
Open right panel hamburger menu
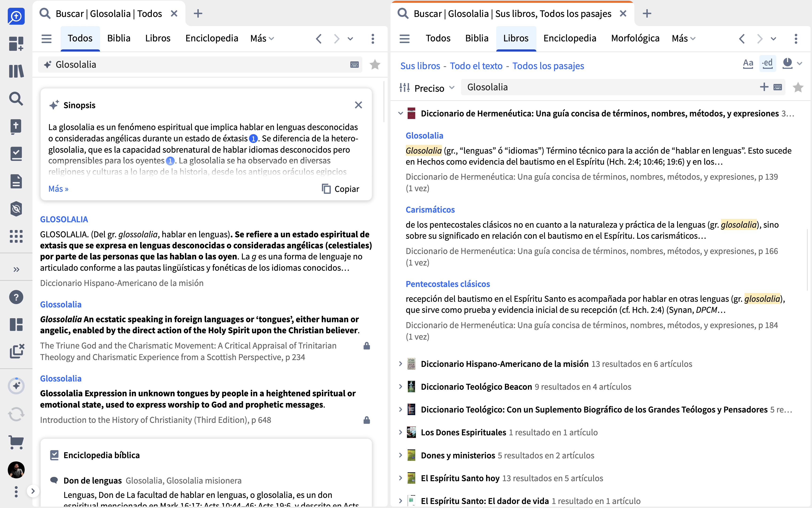pos(404,39)
